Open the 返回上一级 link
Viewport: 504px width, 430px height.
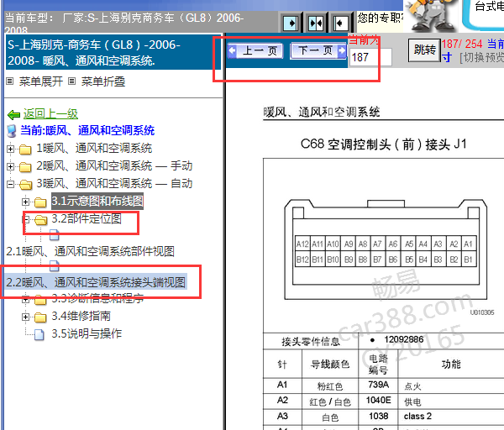50,113
